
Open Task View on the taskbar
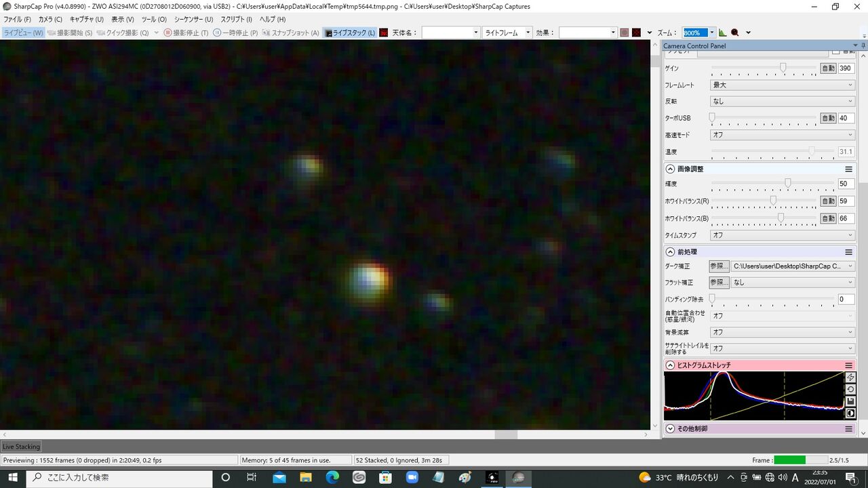[252, 478]
